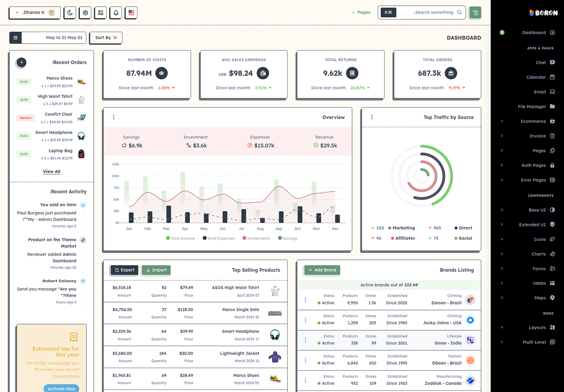Screen dimensions: 564x392
Task: Select the US flag language icon
Action: 131,13
